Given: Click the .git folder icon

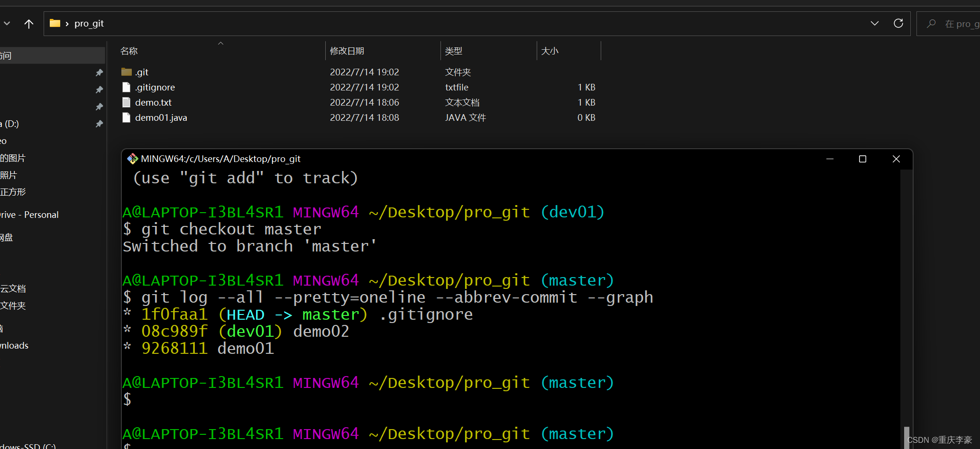Looking at the screenshot, I should click(x=127, y=72).
